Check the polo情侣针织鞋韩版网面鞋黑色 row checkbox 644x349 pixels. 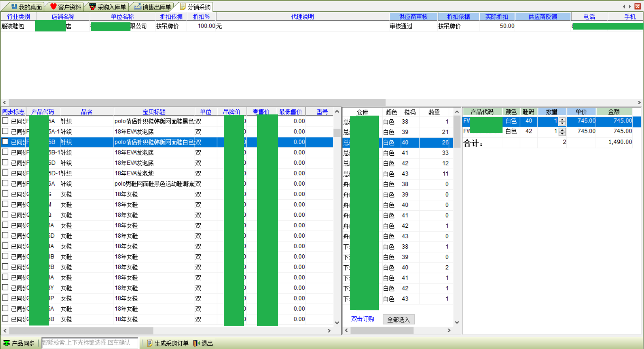click(x=5, y=121)
